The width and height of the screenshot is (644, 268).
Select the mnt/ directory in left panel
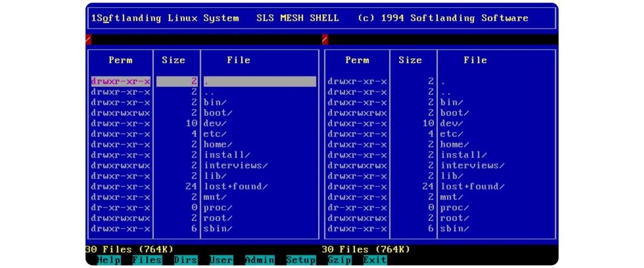tap(215, 197)
